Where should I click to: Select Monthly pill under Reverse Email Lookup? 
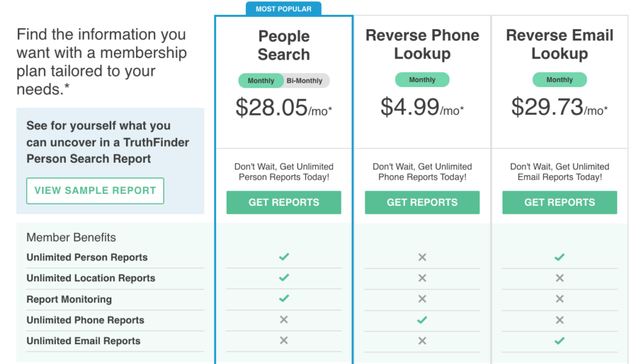point(560,80)
